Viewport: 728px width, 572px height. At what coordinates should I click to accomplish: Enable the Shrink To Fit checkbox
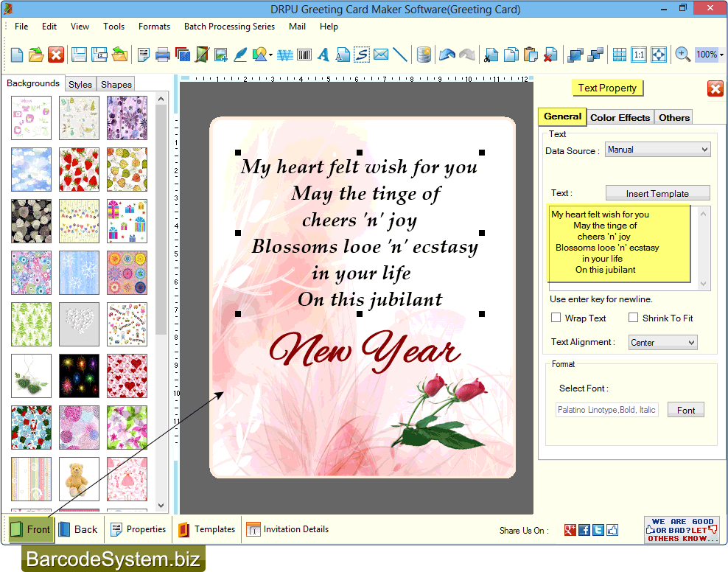click(633, 318)
